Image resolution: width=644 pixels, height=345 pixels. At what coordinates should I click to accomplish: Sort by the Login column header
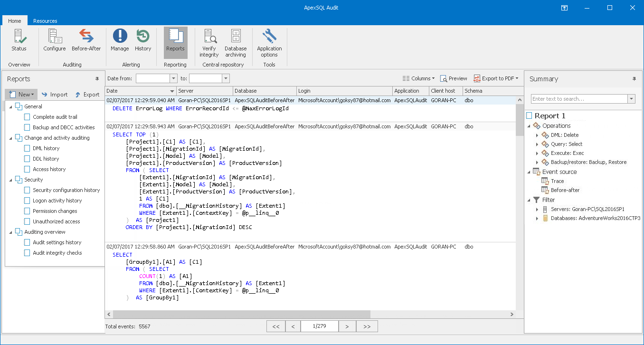345,91
